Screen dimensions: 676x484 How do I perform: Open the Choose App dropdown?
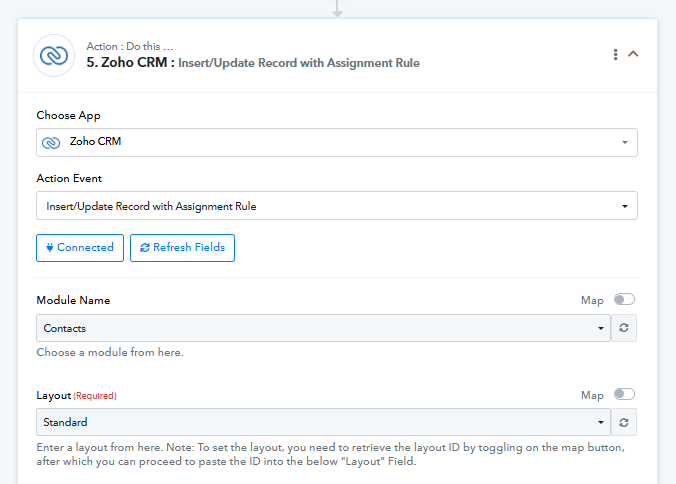point(336,142)
